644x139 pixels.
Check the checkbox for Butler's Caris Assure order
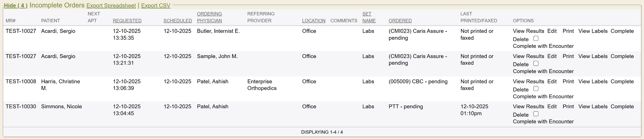tap(536, 38)
